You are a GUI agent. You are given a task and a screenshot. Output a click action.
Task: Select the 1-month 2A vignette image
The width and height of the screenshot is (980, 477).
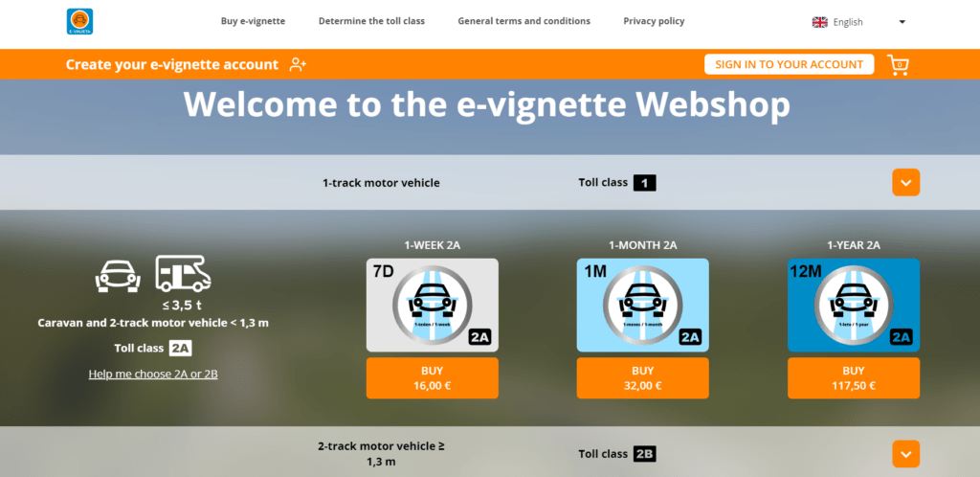(642, 305)
